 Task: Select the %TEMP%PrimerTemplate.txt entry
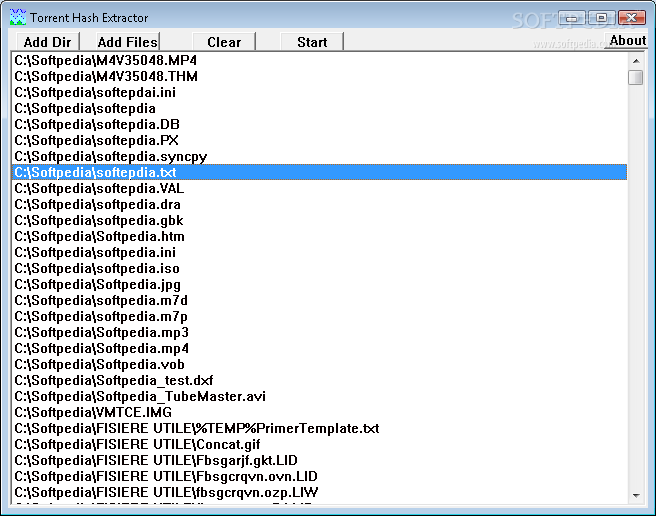319,428
